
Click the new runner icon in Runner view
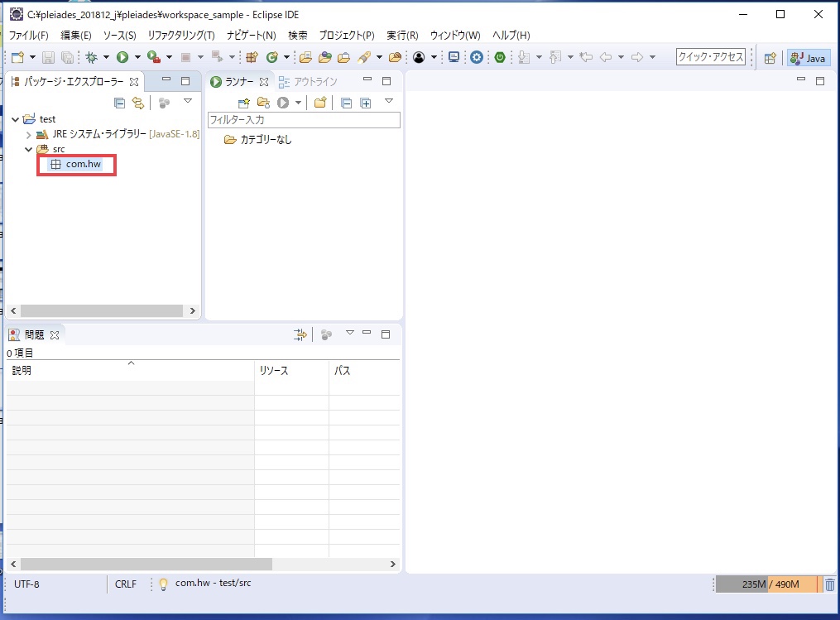pyautogui.click(x=244, y=103)
